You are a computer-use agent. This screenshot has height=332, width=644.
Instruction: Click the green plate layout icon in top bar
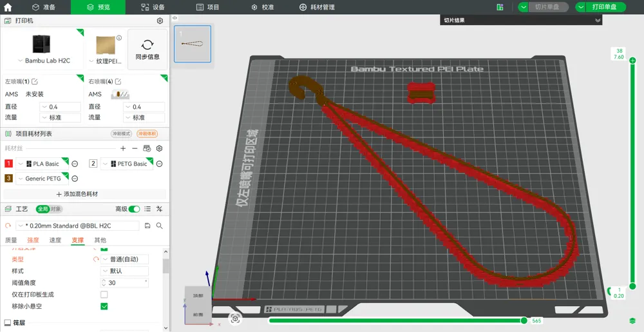500,7
